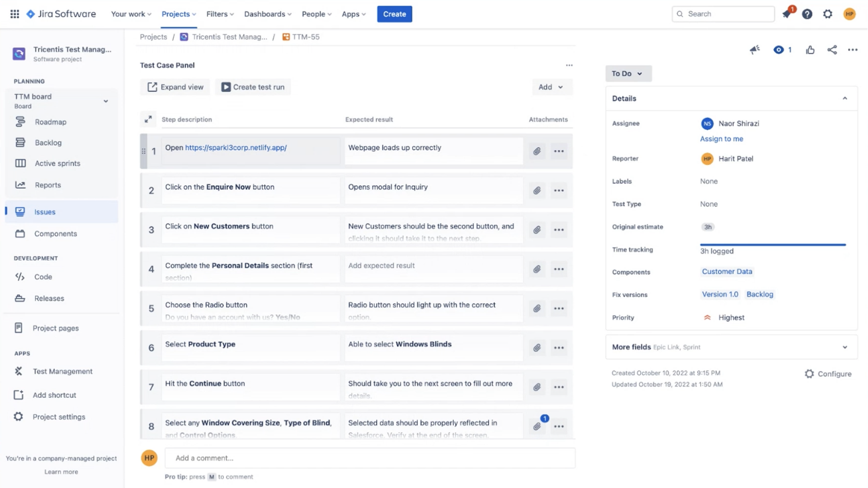Click the Customer Data component link
Screen dimensions: 868x488
pyautogui.click(x=727, y=272)
